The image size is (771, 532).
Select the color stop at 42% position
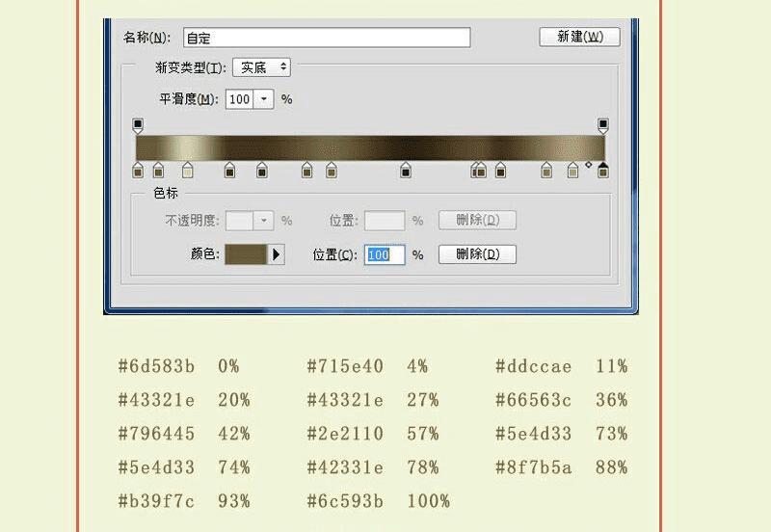[x=332, y=171]
